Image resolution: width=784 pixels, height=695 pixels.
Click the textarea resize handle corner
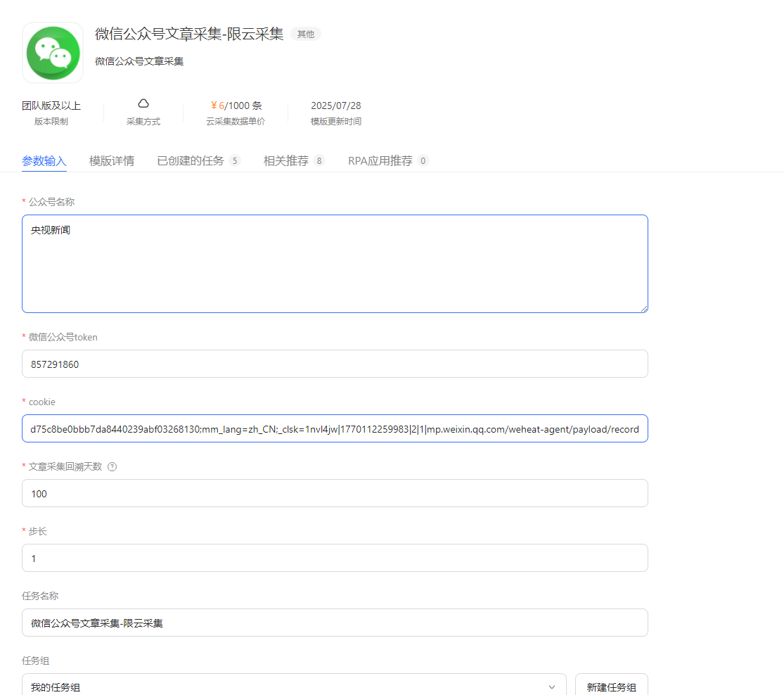[644, 309]
